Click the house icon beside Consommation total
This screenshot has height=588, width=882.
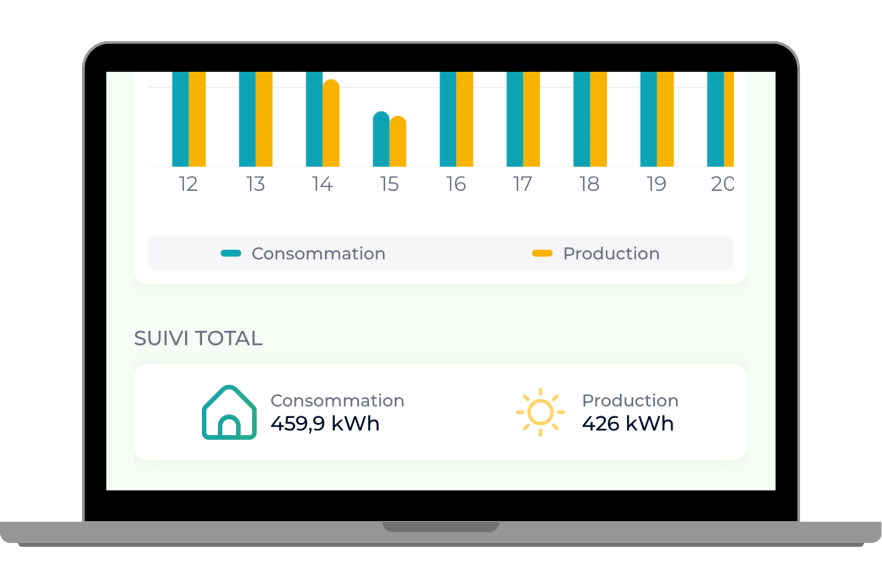(229, 412)
